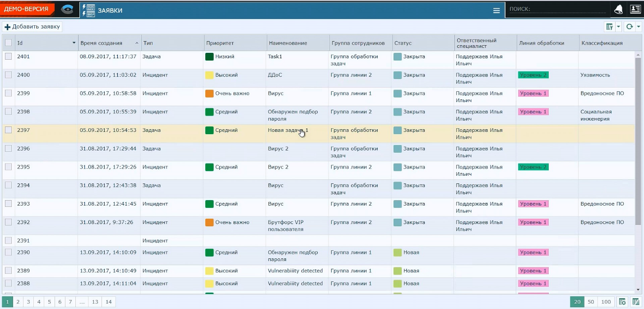
Task: Click the yellow Высокий swatch in row 2400
Action: [x=209, y=75]
